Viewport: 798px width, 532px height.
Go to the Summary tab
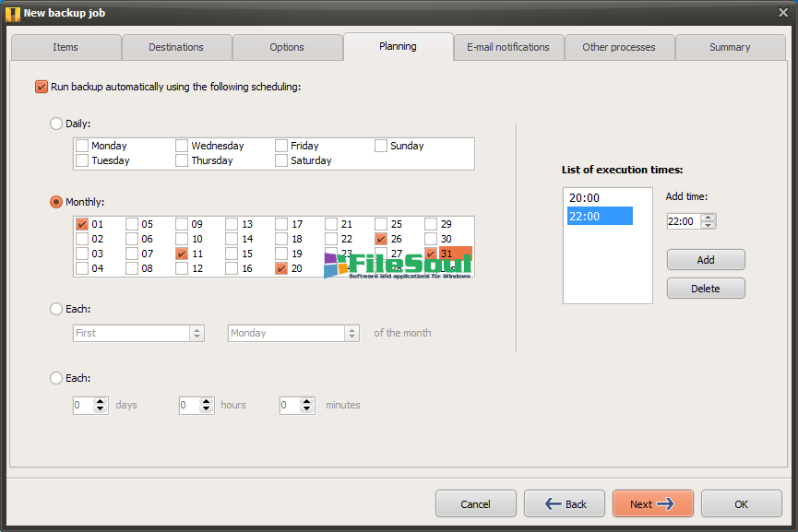tap(730, 47)
